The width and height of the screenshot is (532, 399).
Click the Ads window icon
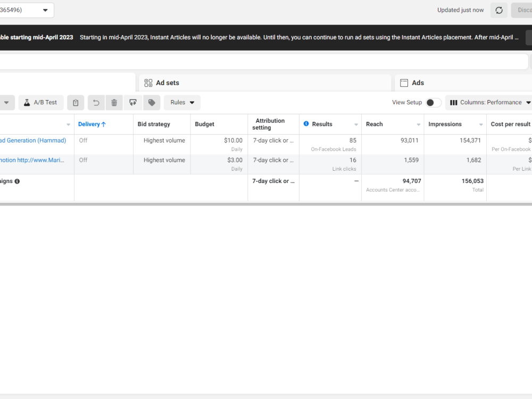coord(404,83)
